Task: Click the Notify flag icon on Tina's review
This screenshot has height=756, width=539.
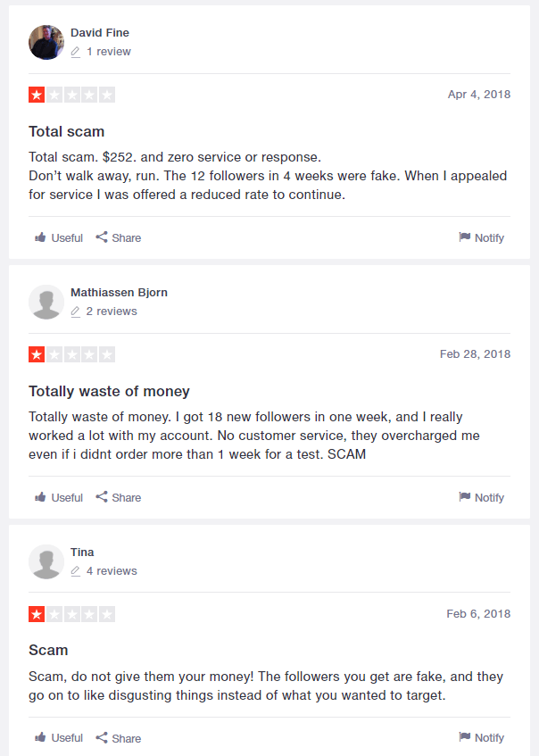Action: coord(466,737)
